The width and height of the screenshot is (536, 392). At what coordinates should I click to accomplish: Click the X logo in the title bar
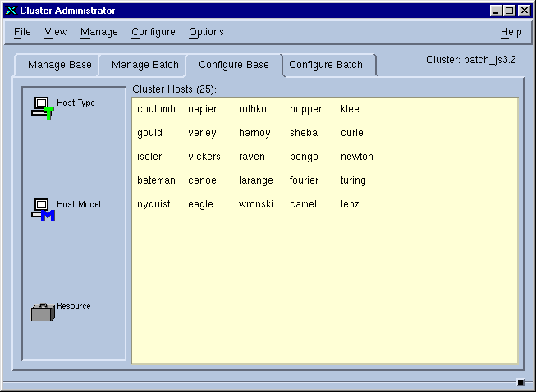[11, 11]
